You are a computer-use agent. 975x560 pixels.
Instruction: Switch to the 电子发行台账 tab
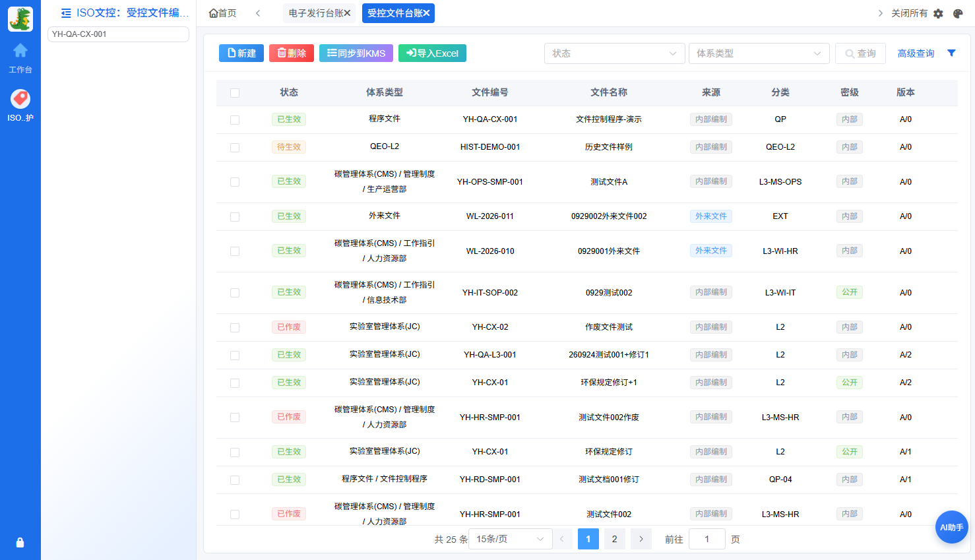319,13
